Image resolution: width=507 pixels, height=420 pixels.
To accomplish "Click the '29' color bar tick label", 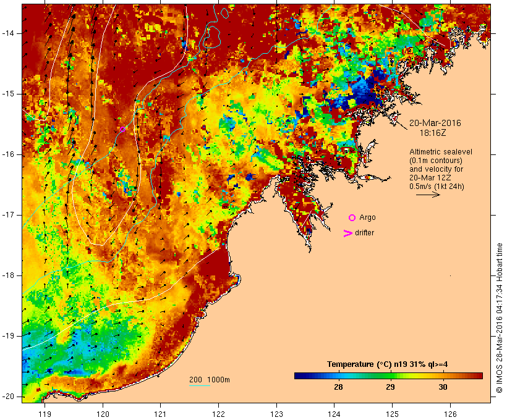I will point(390,387).
